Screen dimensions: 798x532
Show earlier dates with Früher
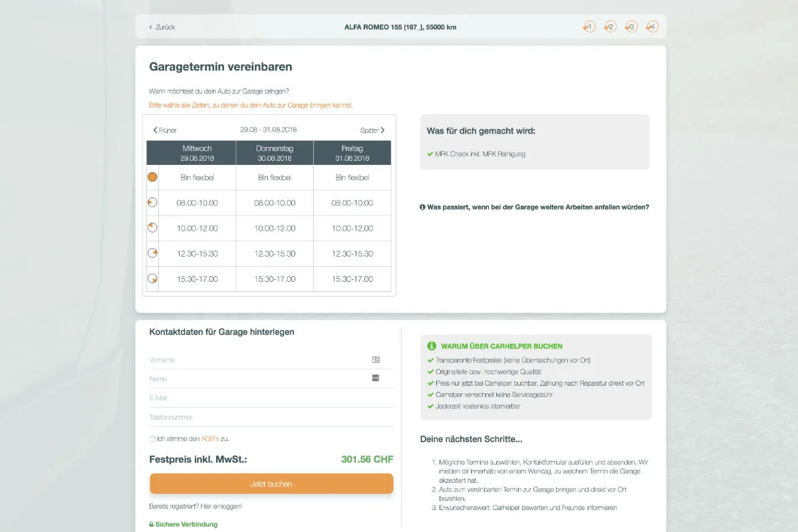165,130
